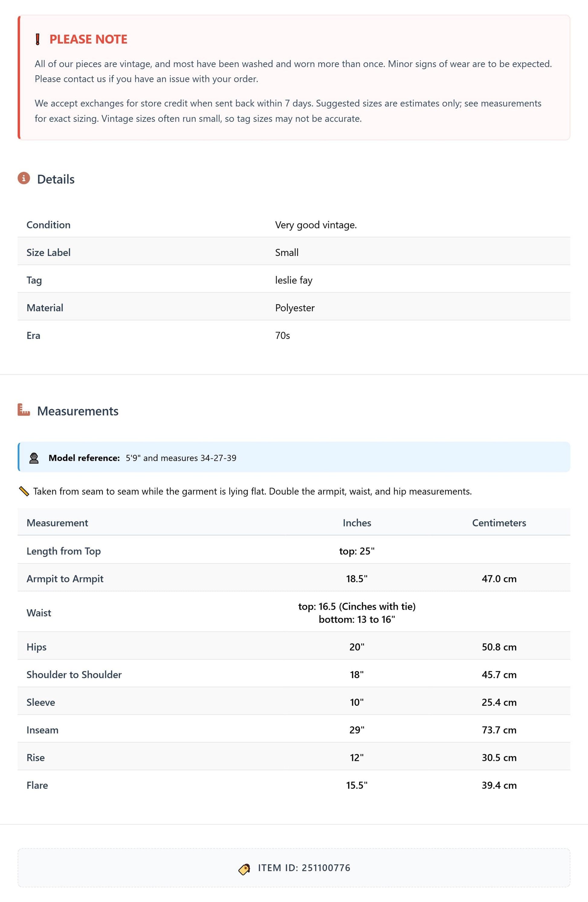Viewport: 588px width, 902px height.
Task: Click the Armpit to Armpit 47.0 cm value
Action: (499, 579)
